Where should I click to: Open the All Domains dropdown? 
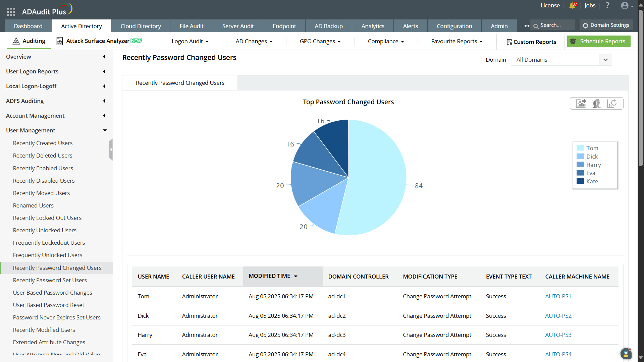pyautogui.click(x=605, y=60)
